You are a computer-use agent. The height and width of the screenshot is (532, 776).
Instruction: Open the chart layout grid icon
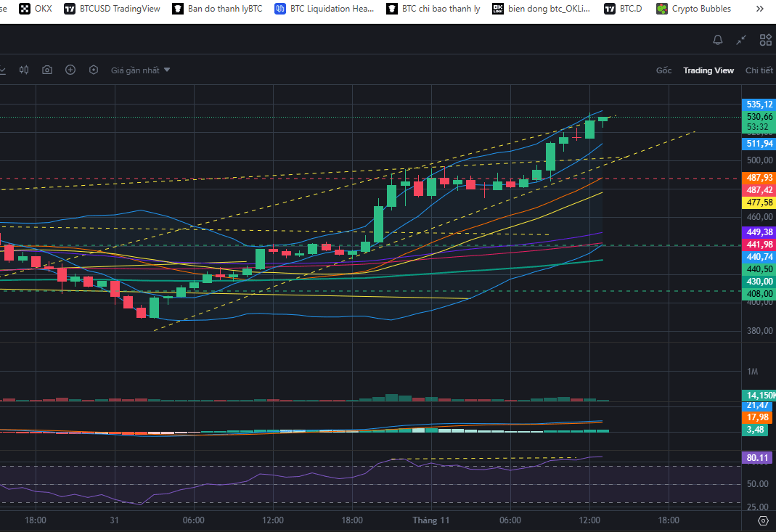[x=766, y=40]
